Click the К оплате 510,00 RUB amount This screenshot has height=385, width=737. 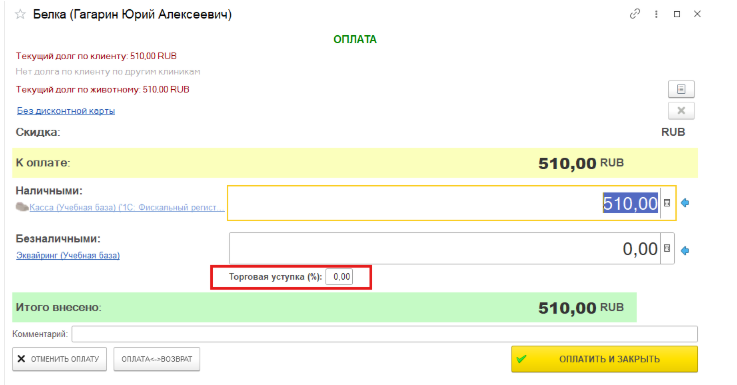coord(581,163)
